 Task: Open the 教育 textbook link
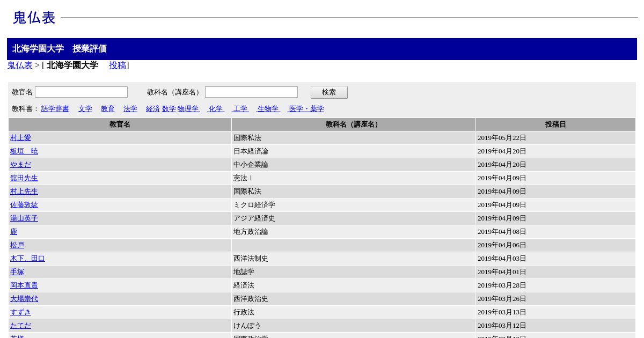[x=108, y=109]
